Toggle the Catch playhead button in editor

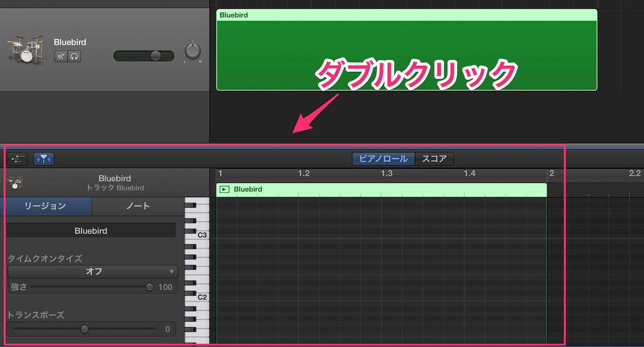[x=44, y=159]
